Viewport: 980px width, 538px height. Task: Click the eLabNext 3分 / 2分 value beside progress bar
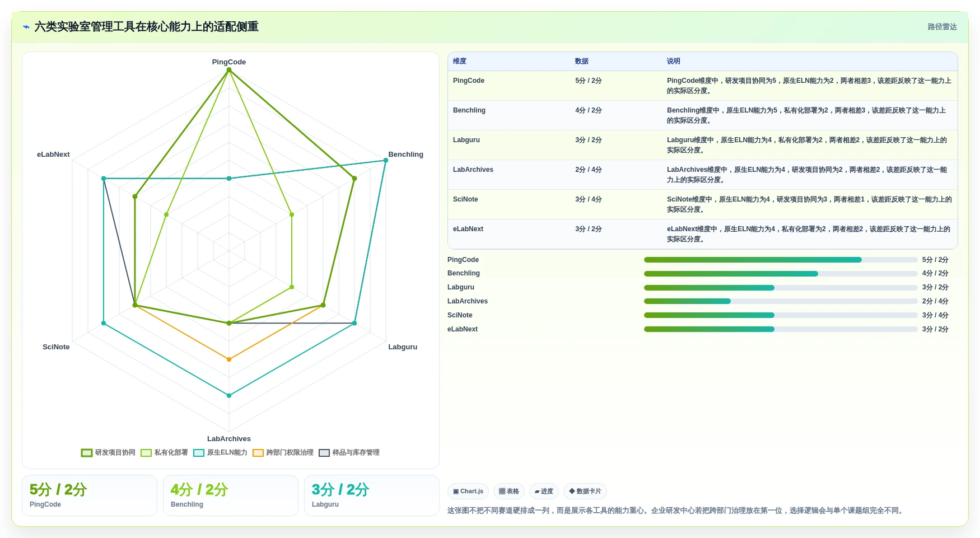(x=935, y=329)
